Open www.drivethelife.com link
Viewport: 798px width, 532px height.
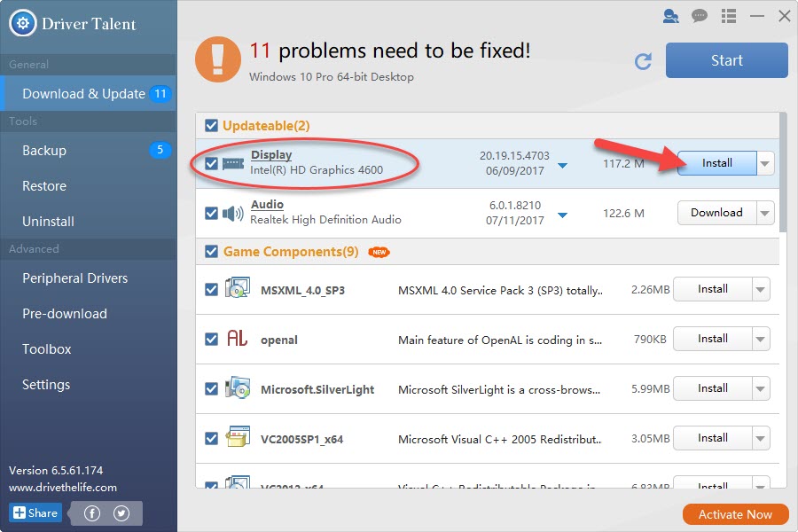pos(63,488)
